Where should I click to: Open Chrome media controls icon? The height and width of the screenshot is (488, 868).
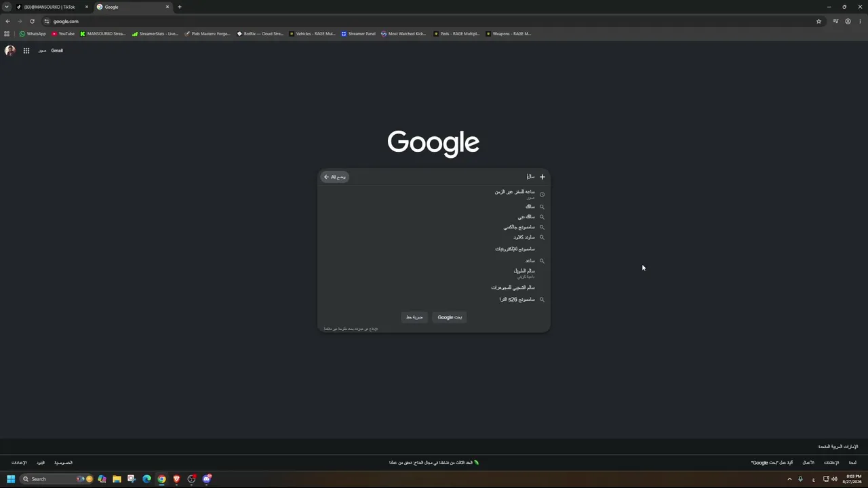(835, 21)
